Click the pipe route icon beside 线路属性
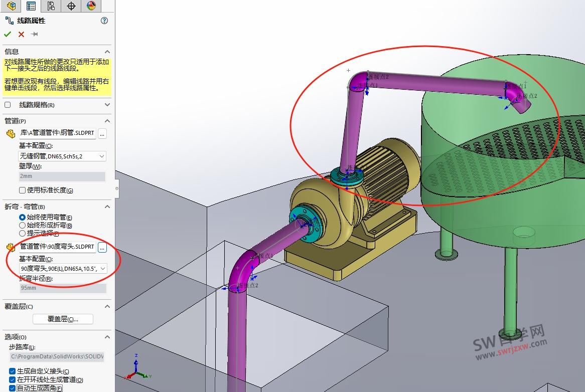Screen dimensions: 585x392 [8, 21]
